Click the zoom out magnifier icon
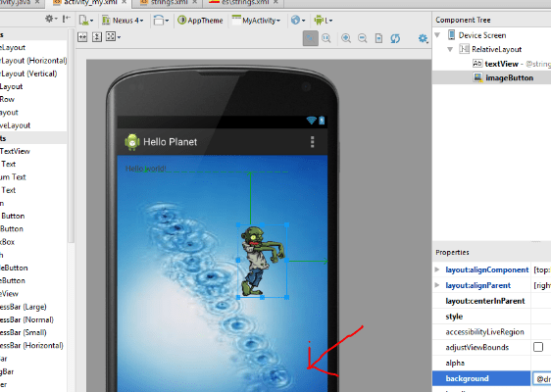 363,38
